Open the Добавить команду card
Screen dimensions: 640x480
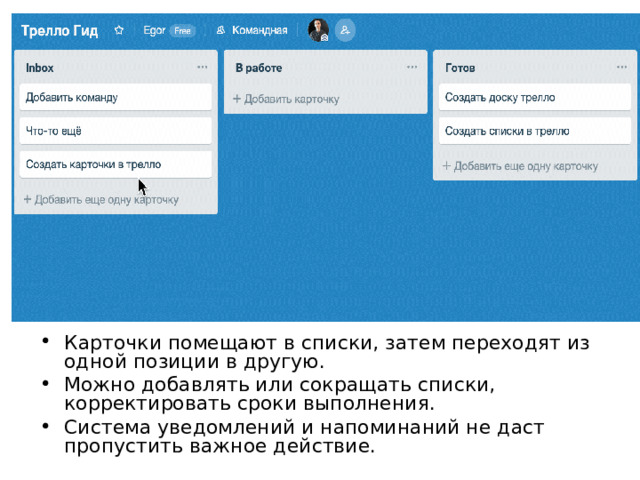[x=116, y=97]
